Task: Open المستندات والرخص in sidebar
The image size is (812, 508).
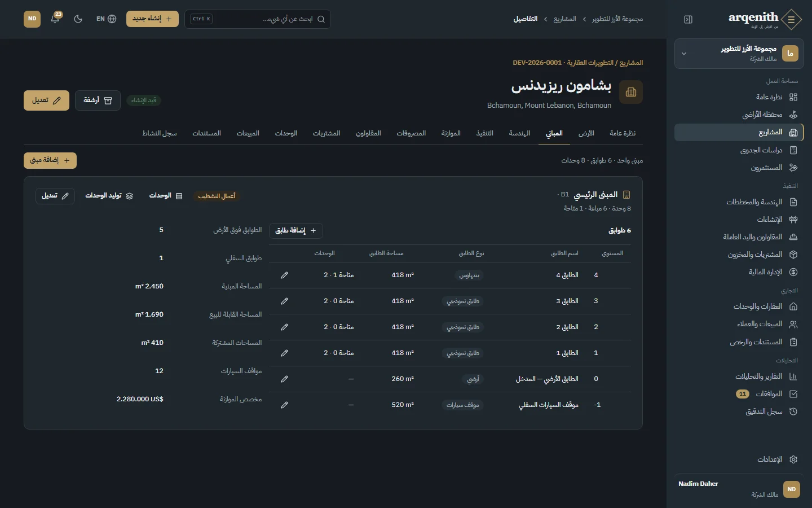Action: pyautogui.click(x=739, y=342)
